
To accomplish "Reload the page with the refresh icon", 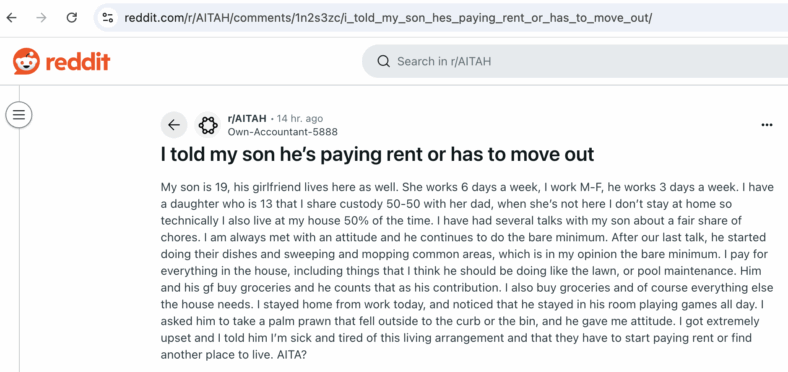I will click(72, 18).
